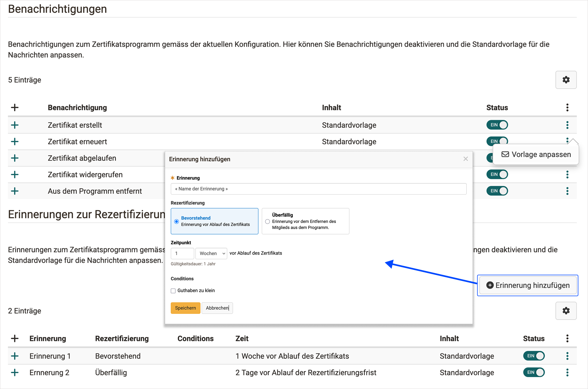Check the "Guthaben zu klein" checkbox
This screenshot has width=588, height=389.
click(x=173, y=291)
